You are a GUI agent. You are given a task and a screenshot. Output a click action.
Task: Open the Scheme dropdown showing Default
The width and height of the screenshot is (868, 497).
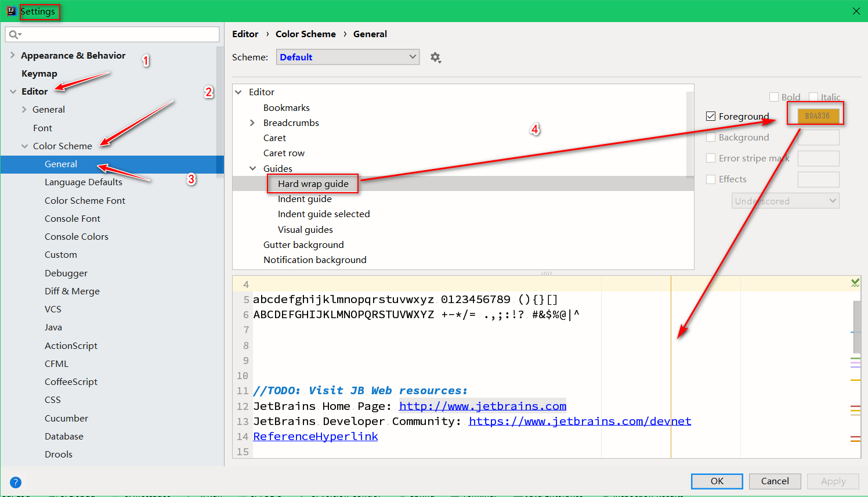(348, 57)
